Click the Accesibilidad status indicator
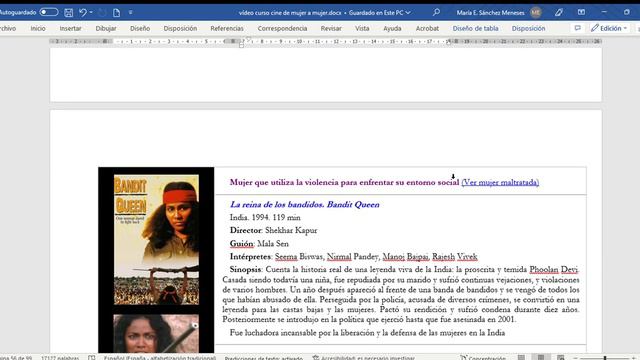The image size is (640, 360). click(x=364, y=358)
